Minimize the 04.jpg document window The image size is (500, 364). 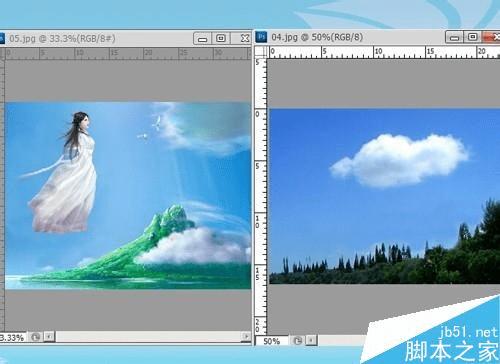coord(454,37)
